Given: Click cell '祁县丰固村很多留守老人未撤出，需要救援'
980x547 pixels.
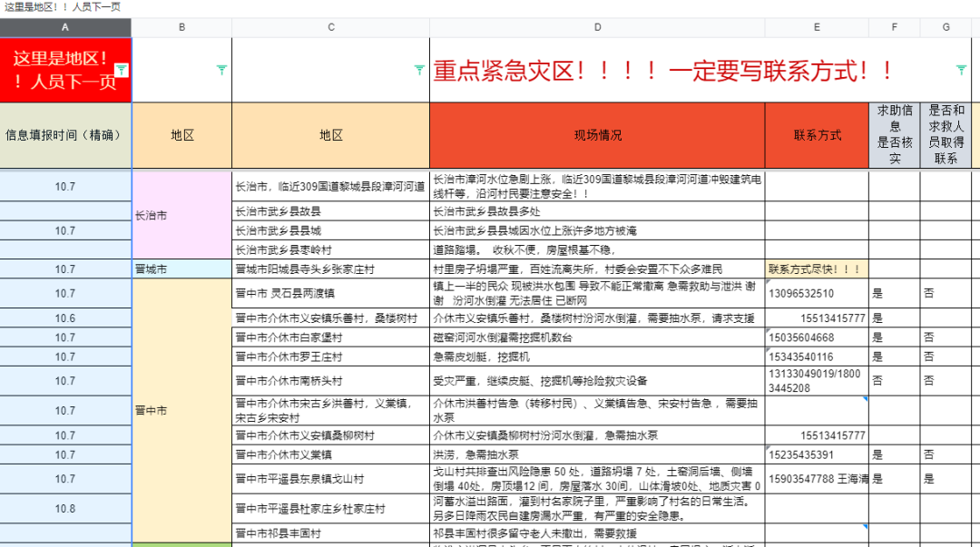Looking at the screenshot, I should pos(597,533).
